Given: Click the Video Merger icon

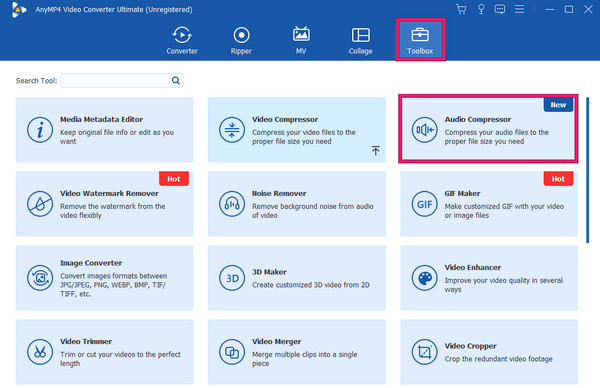Looking at the screenshot, I should click(x=232, y=352).
